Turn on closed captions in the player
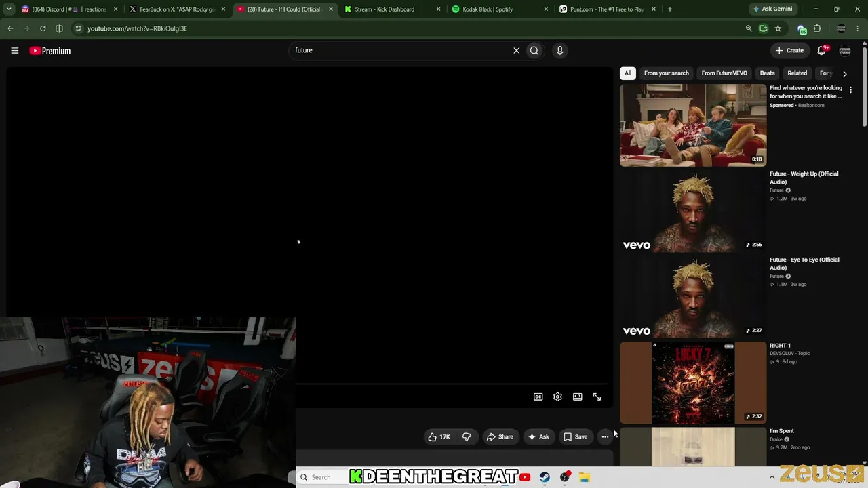The height and width of the screenshot is (488, 868). point(538,396)
